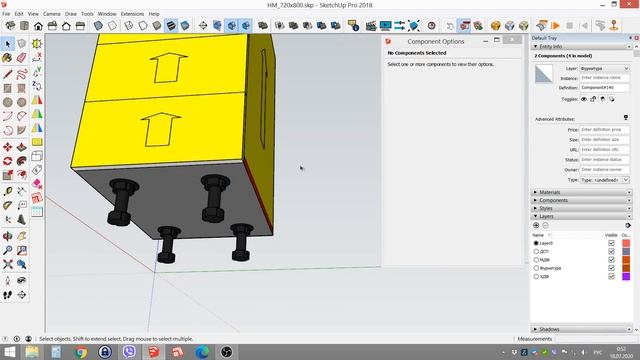Activate the Pan hand tool
The height and width of the screenshot is (360, 640).
click(22, 236)
